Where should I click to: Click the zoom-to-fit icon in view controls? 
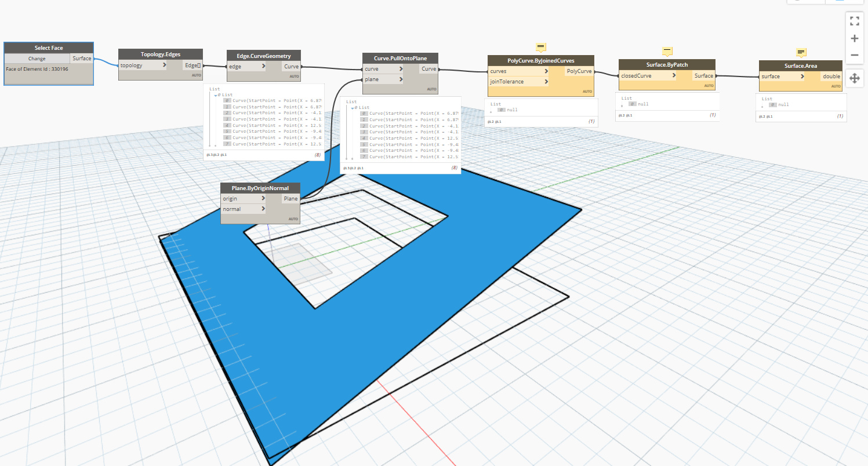(x=854, y=21)
